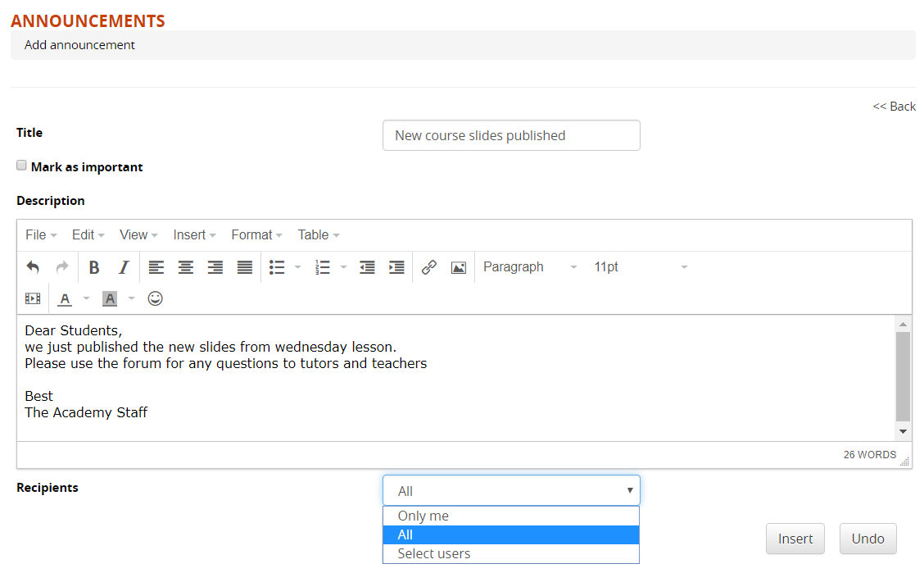Insert video using the media icon
This screenshot has width=924, height=573.
[33, 298]
